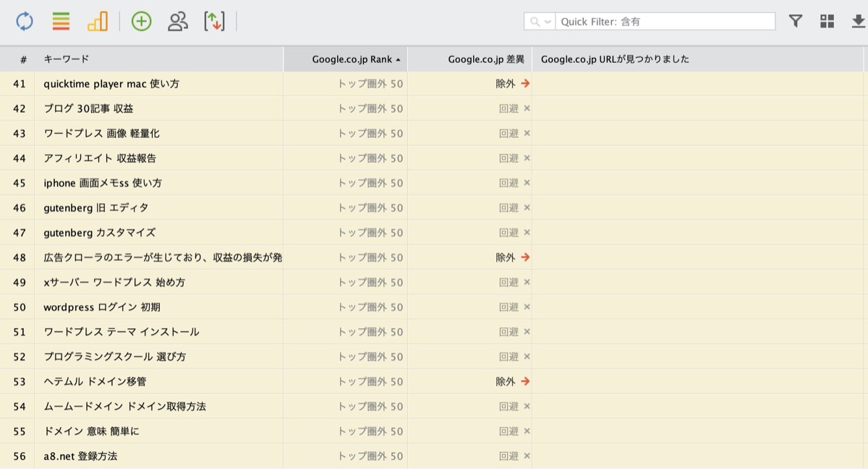
Task: Click the 除外 difference cell in row 48
Action: tap(470, 257)
